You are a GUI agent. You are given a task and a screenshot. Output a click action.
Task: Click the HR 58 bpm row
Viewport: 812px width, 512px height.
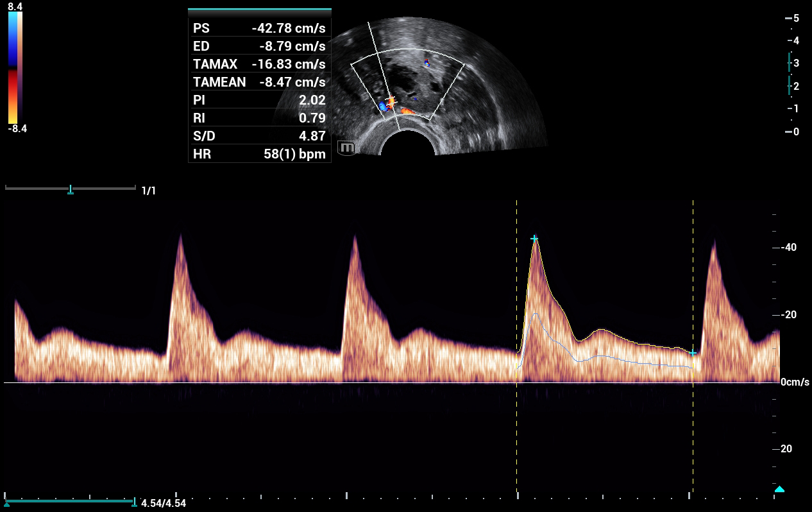coord(259,154)
